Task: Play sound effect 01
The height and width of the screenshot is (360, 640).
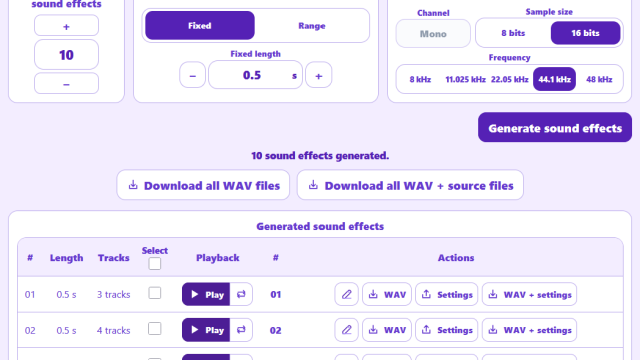Action: pyautogui.click(x=206, y=294)
